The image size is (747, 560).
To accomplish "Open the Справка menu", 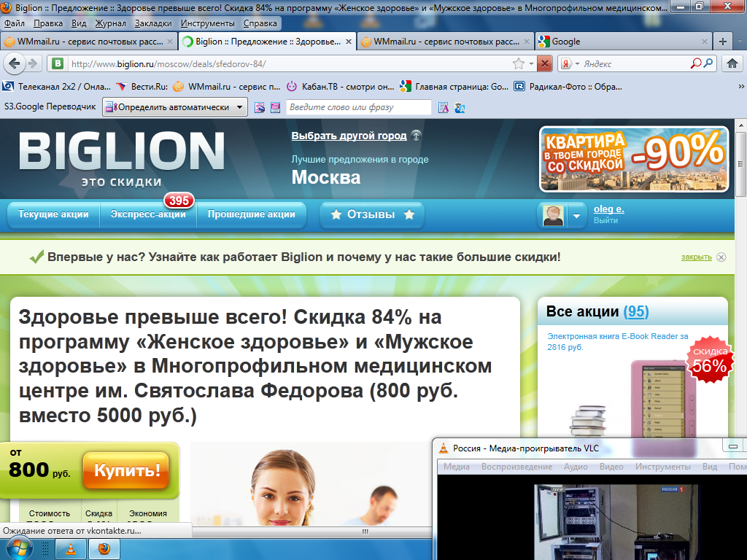I will click(260, 23).
